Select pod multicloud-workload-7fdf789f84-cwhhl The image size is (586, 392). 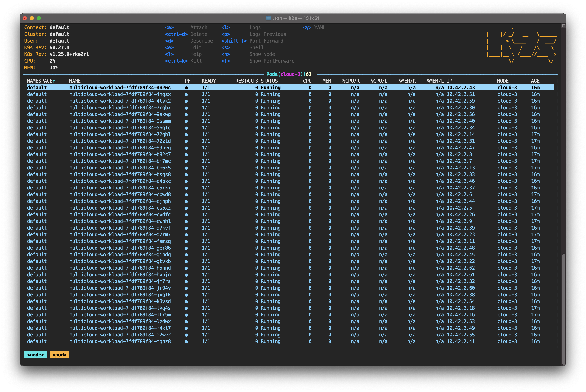[290, 221]
